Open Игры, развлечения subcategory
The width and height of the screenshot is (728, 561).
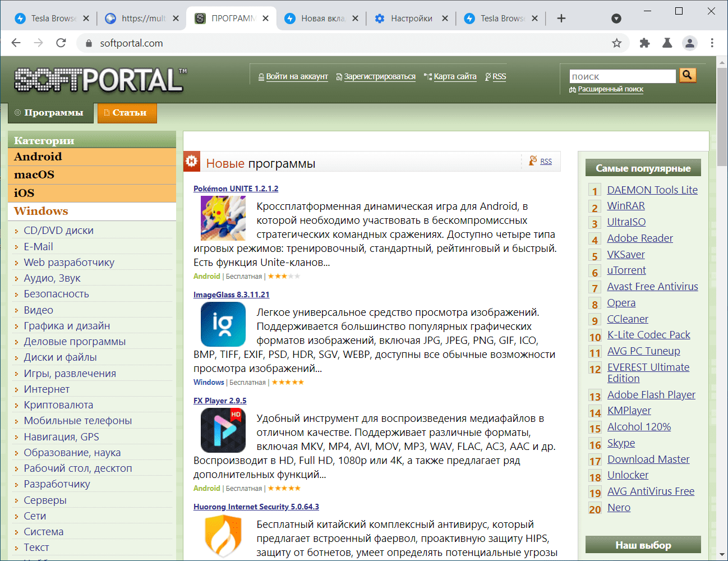(70, 374)
